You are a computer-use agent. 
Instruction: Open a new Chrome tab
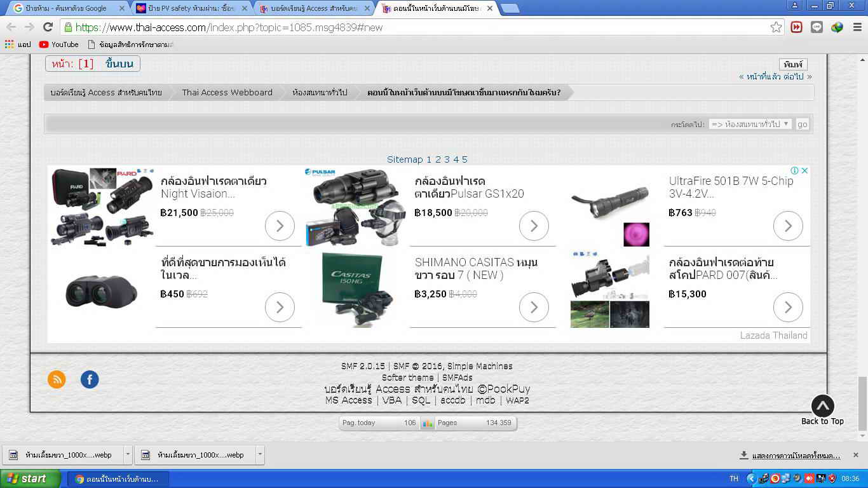pyautogui.click(x=510, y=8)
